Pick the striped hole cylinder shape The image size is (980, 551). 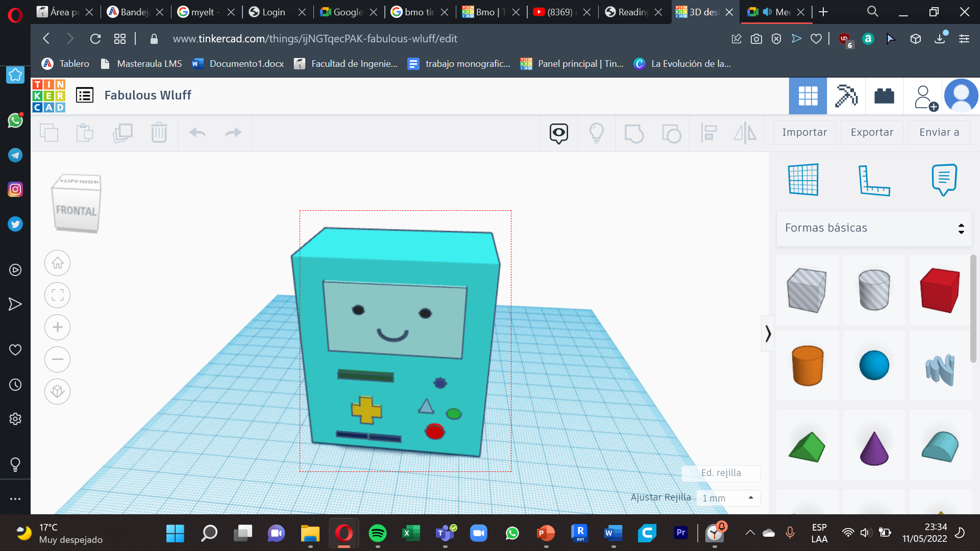tap(874, 290)
